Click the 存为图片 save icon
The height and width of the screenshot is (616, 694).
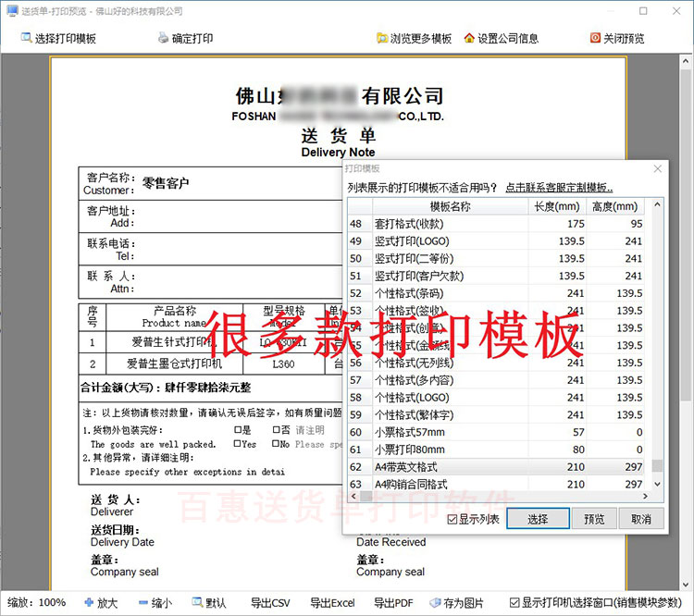click(435, 602)
